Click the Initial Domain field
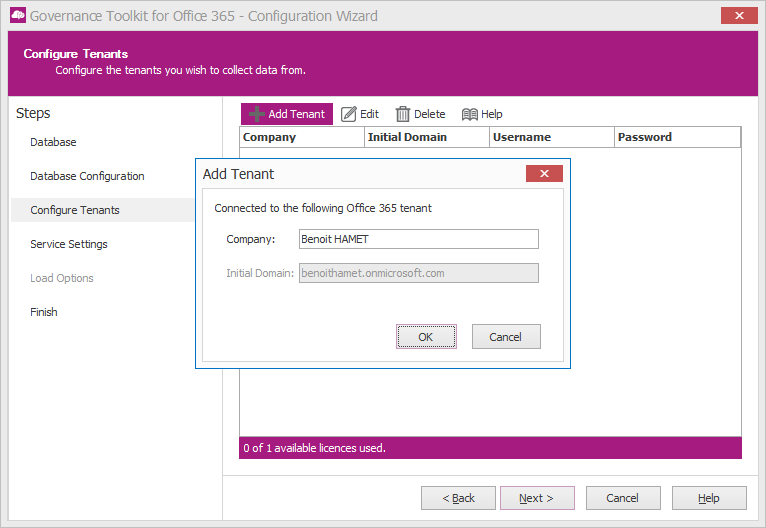Image resolution: width=766 pixels, height=528 pixels. point(419,273)
